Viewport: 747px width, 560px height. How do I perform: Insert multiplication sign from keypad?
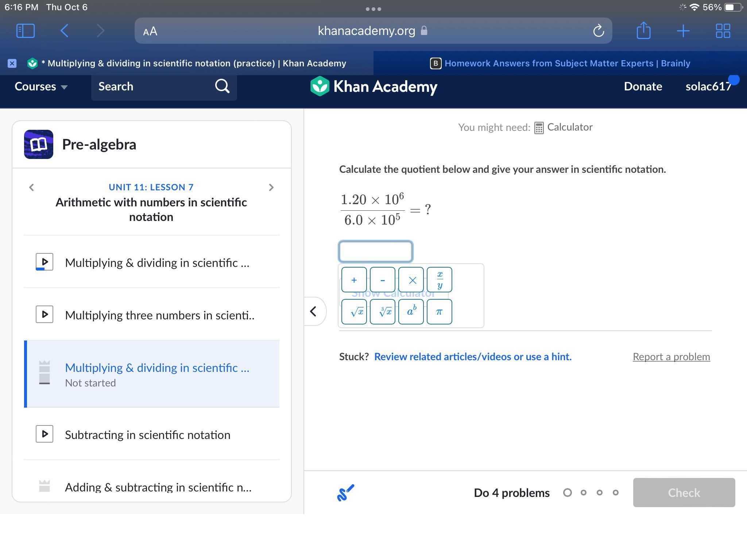pos(411,280)
